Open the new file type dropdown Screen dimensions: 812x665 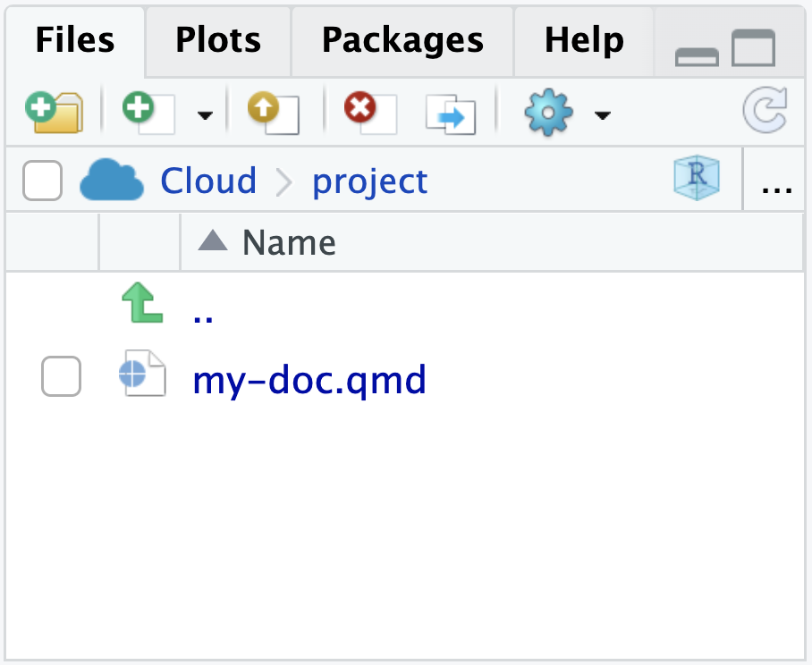click(204, 116)
